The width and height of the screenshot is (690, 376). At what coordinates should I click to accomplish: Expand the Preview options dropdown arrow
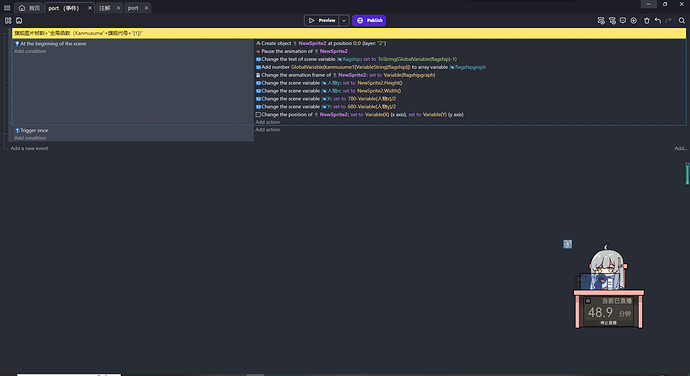click(344, 20)
